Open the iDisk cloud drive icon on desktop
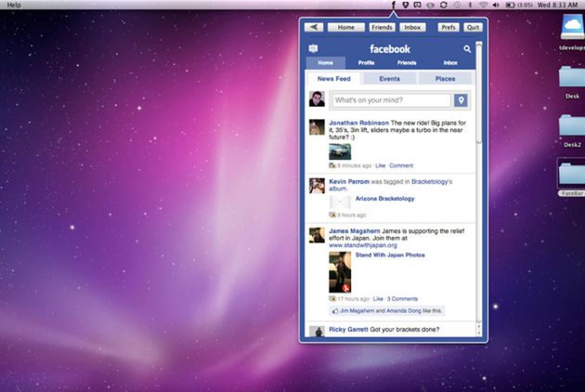 pyautogui.click(x=572, y=27)
